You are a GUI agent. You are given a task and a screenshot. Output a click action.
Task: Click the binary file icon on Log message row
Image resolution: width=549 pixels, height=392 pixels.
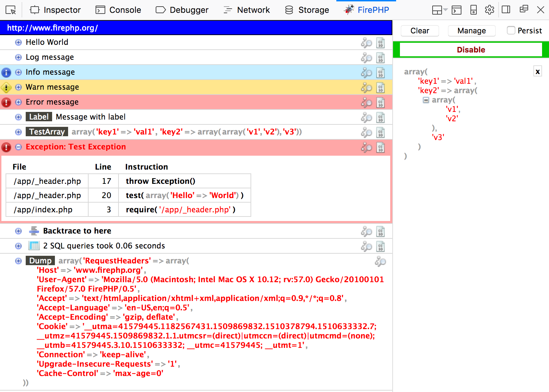[x=380, y=58]
